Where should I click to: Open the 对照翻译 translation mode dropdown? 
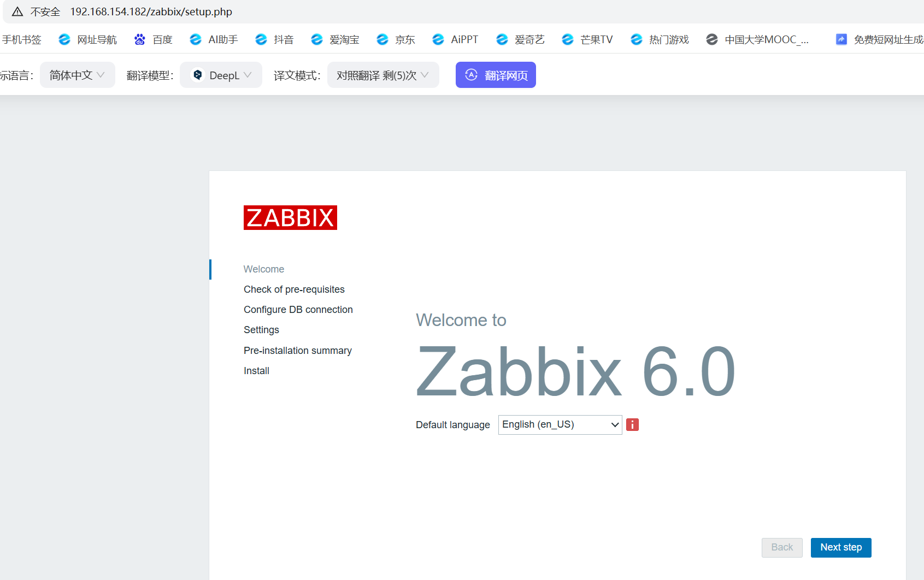[x=383, y=75]
